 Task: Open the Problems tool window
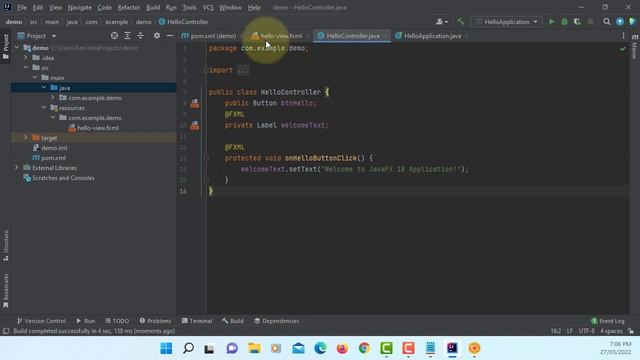pyautogui.click(x=155, y=321)
